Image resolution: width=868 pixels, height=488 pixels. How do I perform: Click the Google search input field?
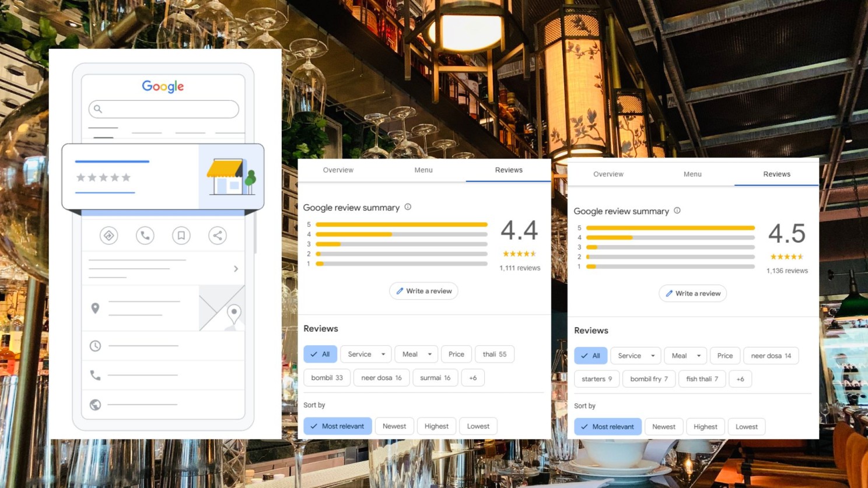[169, 109]
